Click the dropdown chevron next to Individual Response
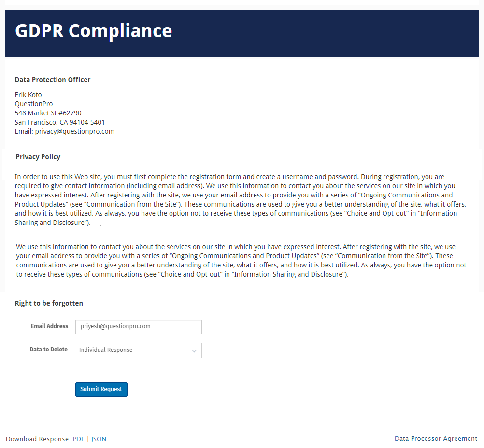The height and width of the screenshot is (448, 484). pos(194,350)
